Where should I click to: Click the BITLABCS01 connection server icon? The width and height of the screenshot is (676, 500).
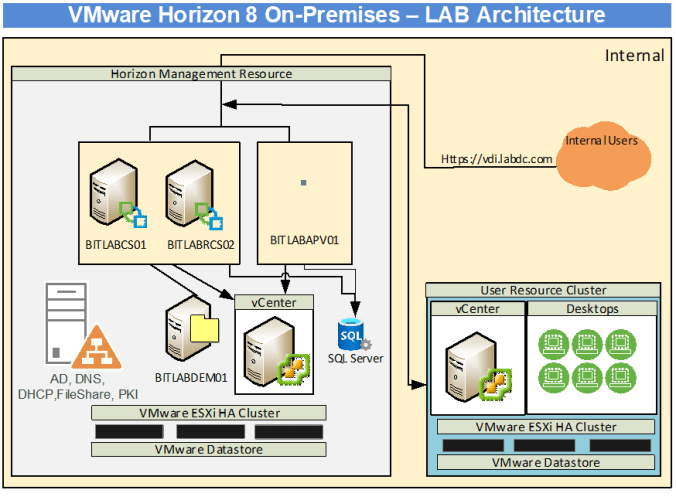pyautogui.click(x=112, y=191)
